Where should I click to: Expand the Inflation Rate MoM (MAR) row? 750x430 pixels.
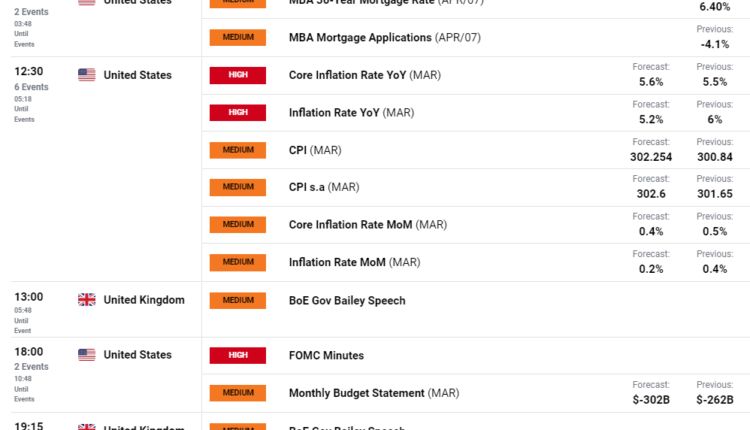click(354, 262)
